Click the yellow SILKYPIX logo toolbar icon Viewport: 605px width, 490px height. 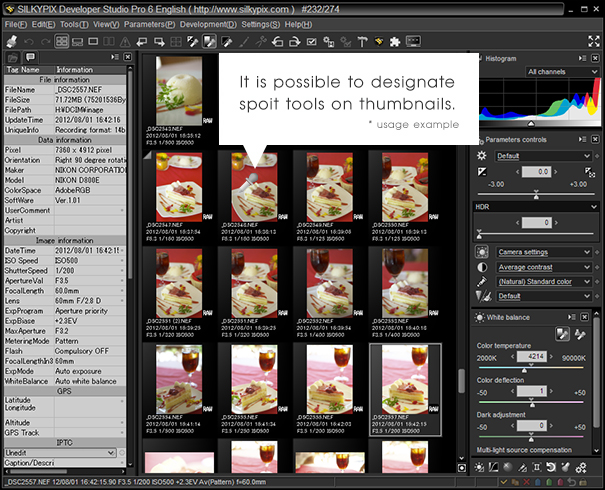(379, 41)
